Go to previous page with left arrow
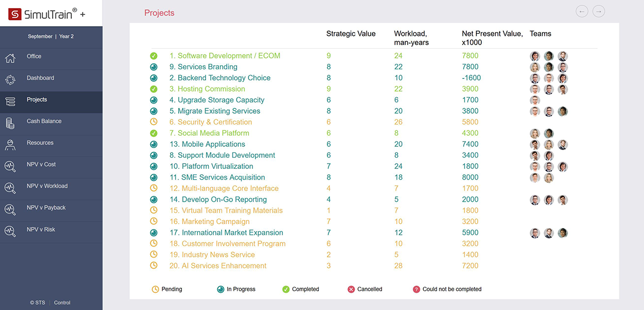This screenshot has height=310, width=644. 582,11
